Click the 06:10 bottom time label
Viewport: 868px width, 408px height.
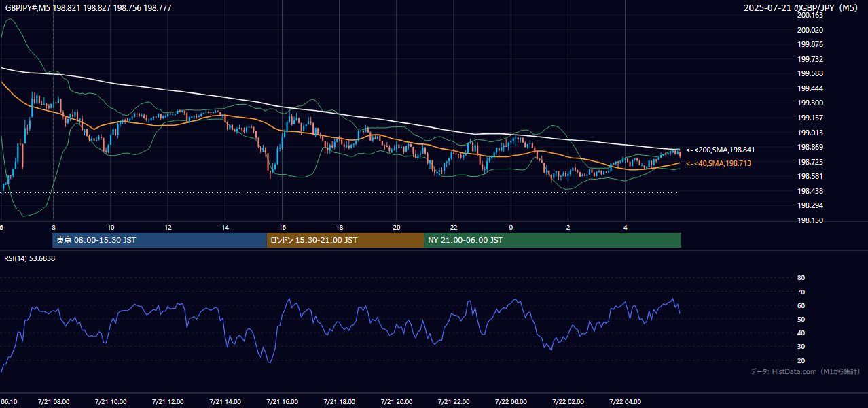point(9,402)
